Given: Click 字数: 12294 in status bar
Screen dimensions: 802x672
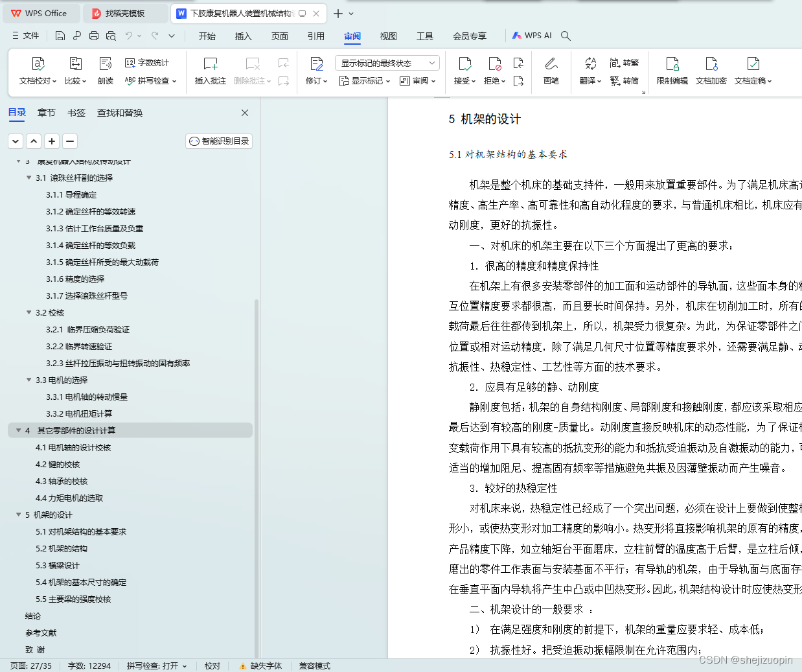Looking at the screenshot, I should click(x=89, y=666).
